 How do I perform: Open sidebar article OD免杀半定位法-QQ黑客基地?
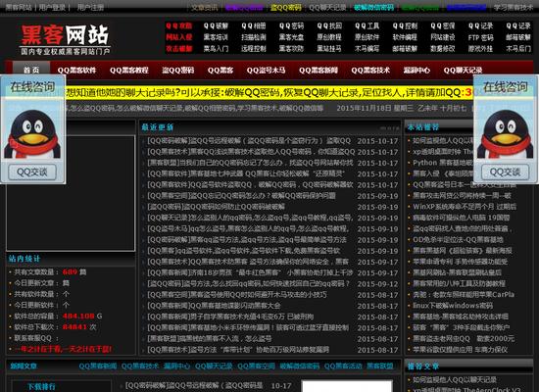[458, 239]
